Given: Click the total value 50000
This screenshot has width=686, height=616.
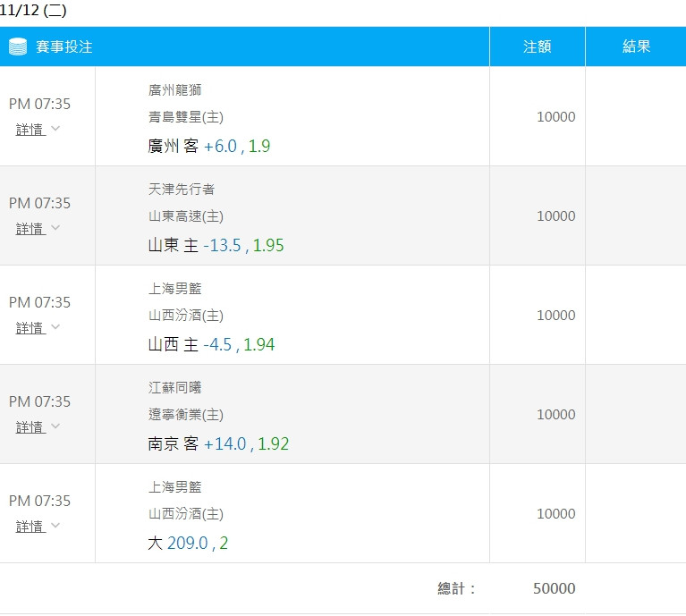Looking at the screenshot, I should 555,588.
